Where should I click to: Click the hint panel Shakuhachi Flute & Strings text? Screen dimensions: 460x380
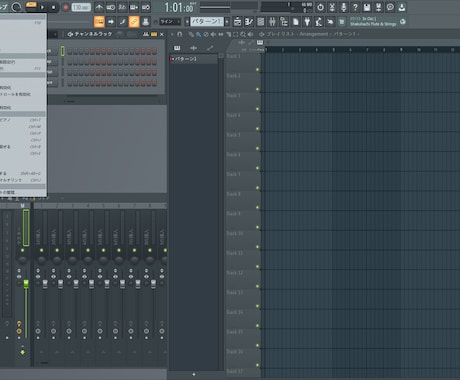pos(373,24)
